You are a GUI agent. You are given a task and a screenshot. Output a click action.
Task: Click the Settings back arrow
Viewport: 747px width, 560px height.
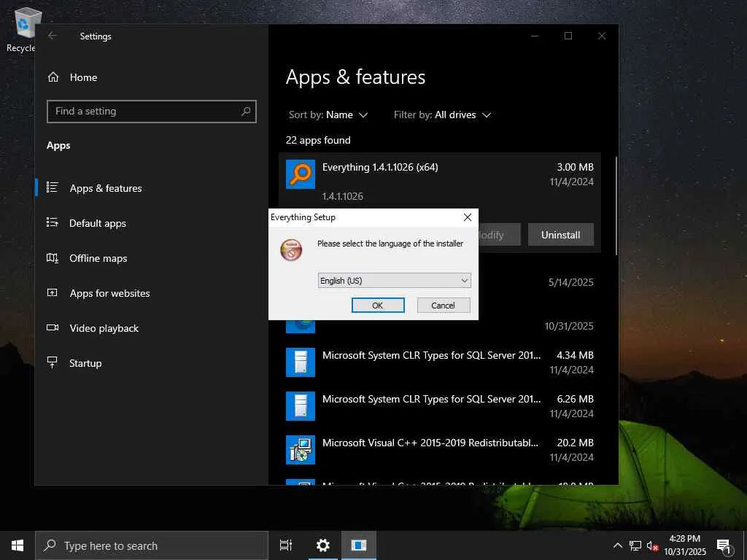53,36
